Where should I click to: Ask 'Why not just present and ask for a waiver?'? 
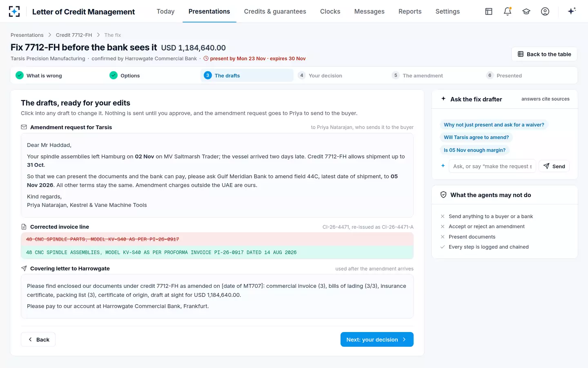coord(494,125)
